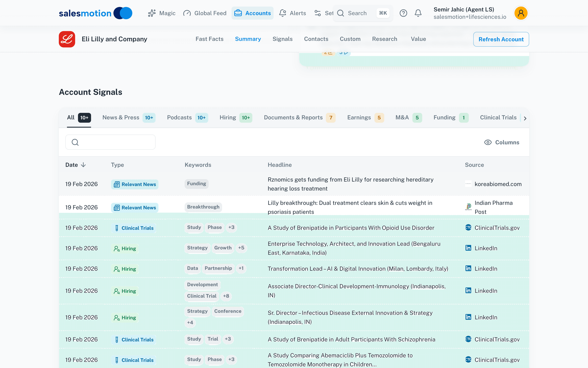Open the user profile avatar
The width and height of the screenshot is (588, 368).
pos(521,13)
